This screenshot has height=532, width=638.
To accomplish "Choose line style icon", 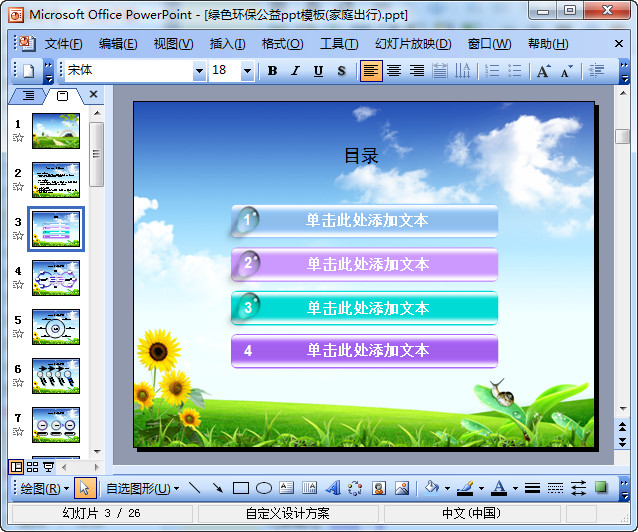I will 532,488.
